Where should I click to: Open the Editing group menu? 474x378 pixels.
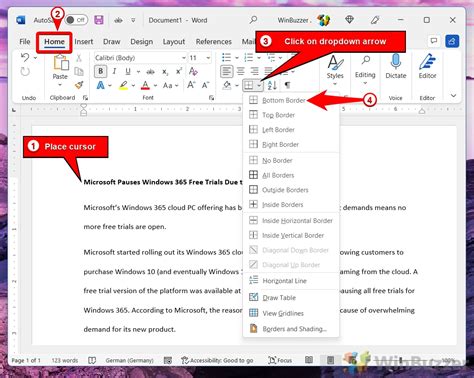tap(365, 70)
